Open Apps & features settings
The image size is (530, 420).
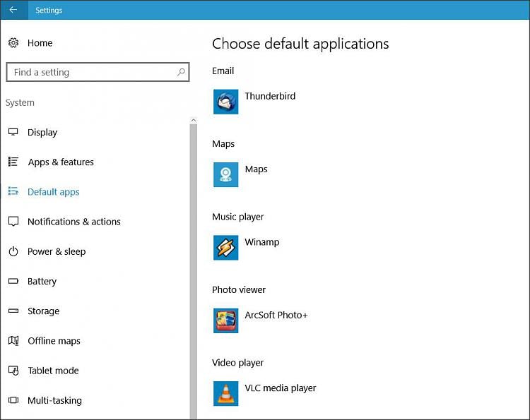(x=60, y=162)
